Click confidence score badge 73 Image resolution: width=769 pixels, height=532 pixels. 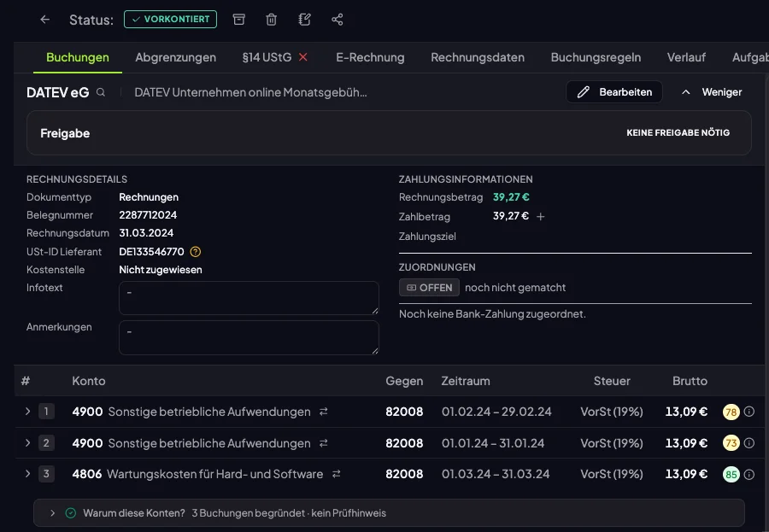[731, 443]
